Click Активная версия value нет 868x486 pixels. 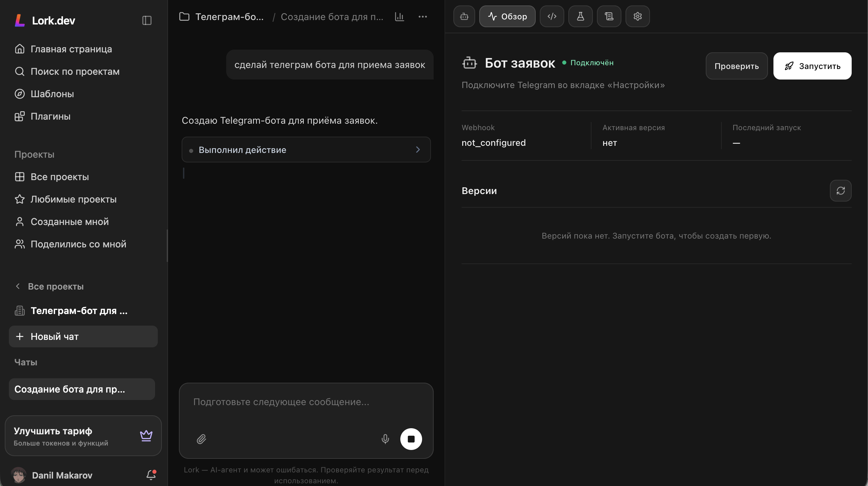610,143
